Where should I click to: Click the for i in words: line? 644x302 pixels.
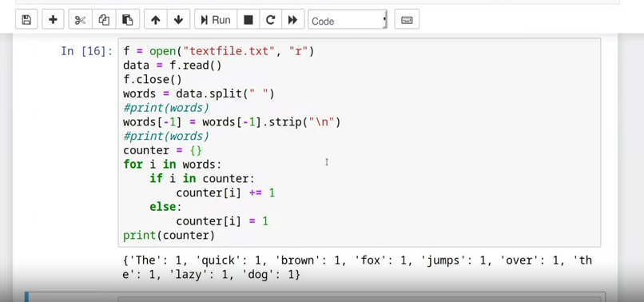tap(173, 165)
